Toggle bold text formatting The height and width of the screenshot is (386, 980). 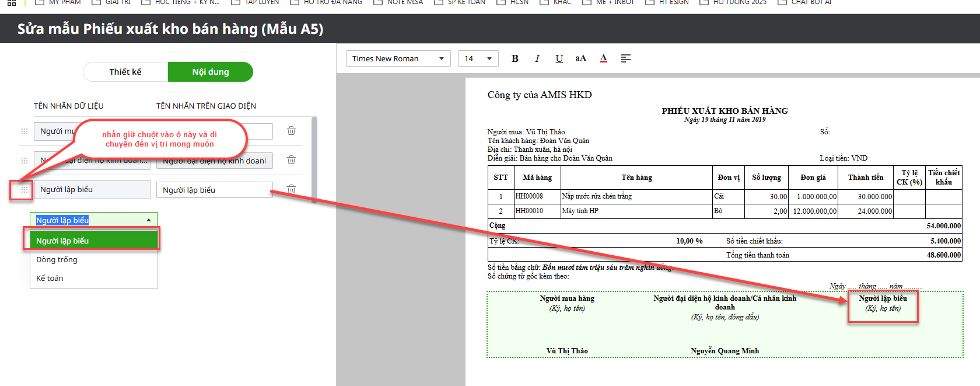(x=514, y=58)
